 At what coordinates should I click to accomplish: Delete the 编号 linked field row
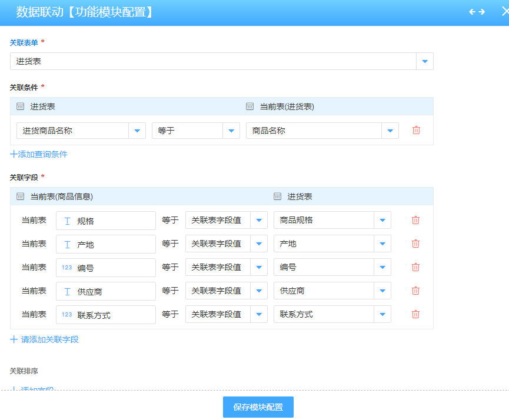pyautogui.click(x=415, y=267)
